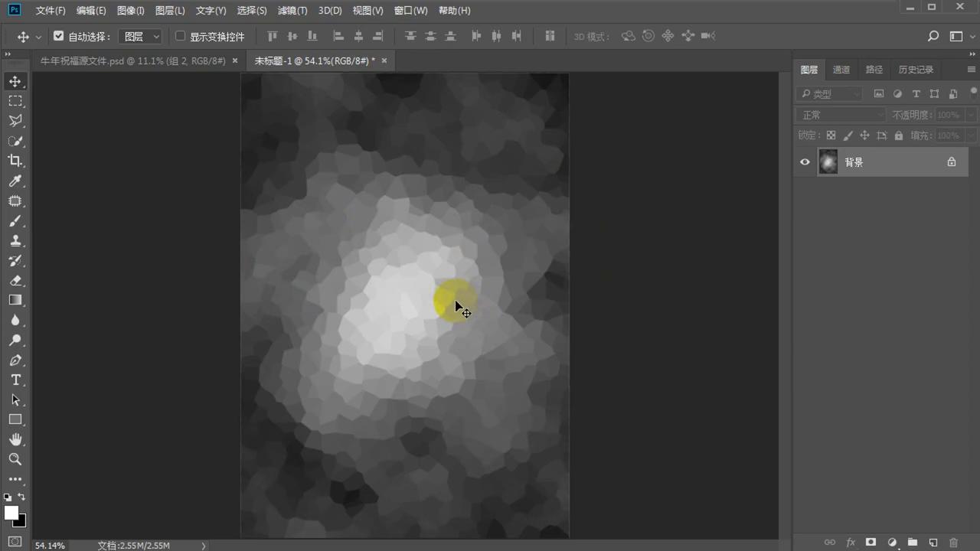Open the 滤镜(T) menu
This screenshot has height=551, width=980.
292,11
